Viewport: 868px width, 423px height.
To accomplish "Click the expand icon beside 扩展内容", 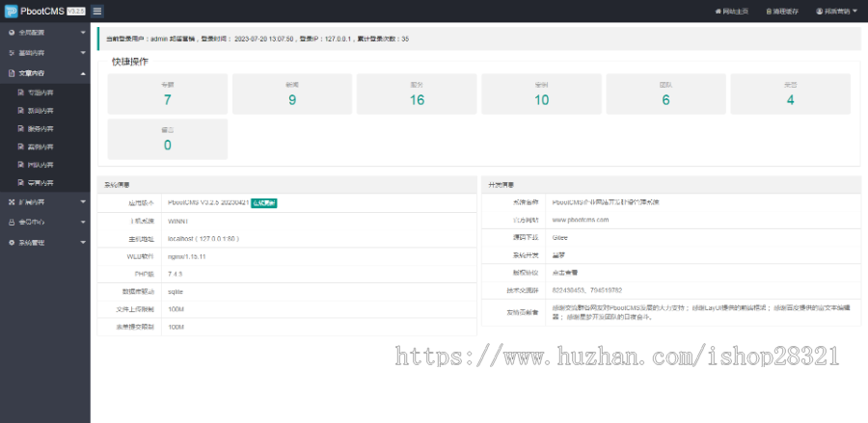I will coord(12,202).
